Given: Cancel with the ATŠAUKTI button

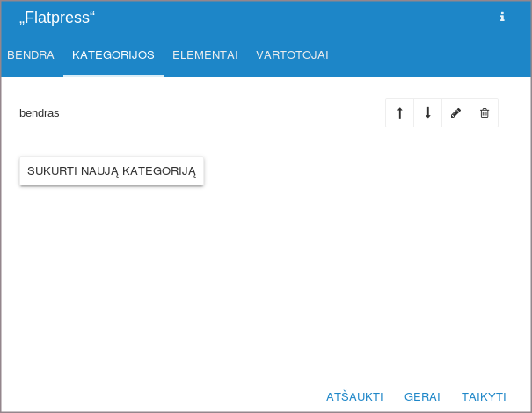Looking at the screenshot, I should (354, 396).
